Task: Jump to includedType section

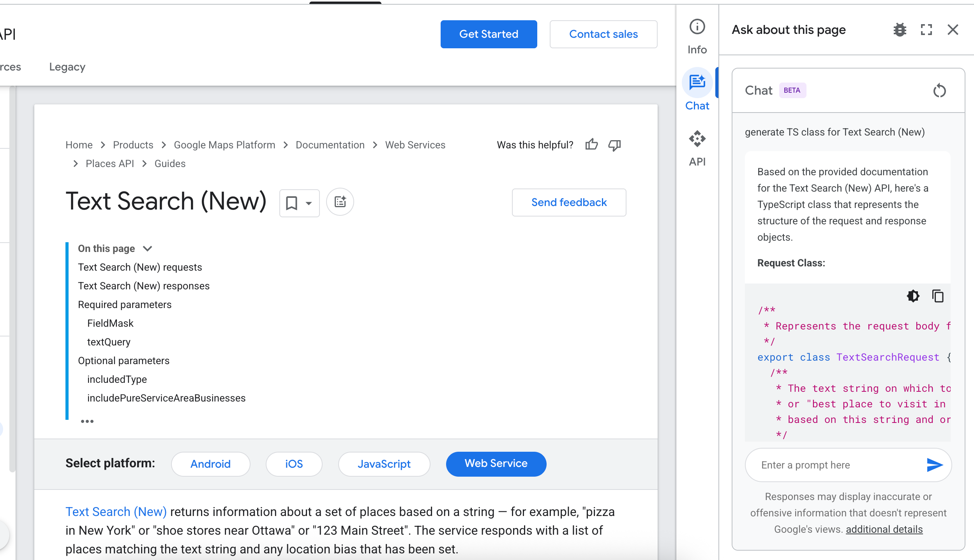Action: point(117,379)
